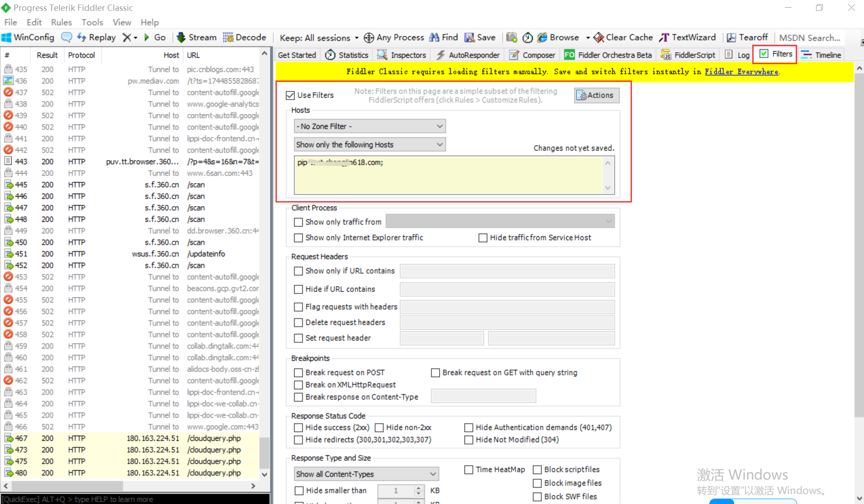The image size is (864, 504).
Task: Launch Browse in Internet Explorer
Action: [x=558, y=38]
